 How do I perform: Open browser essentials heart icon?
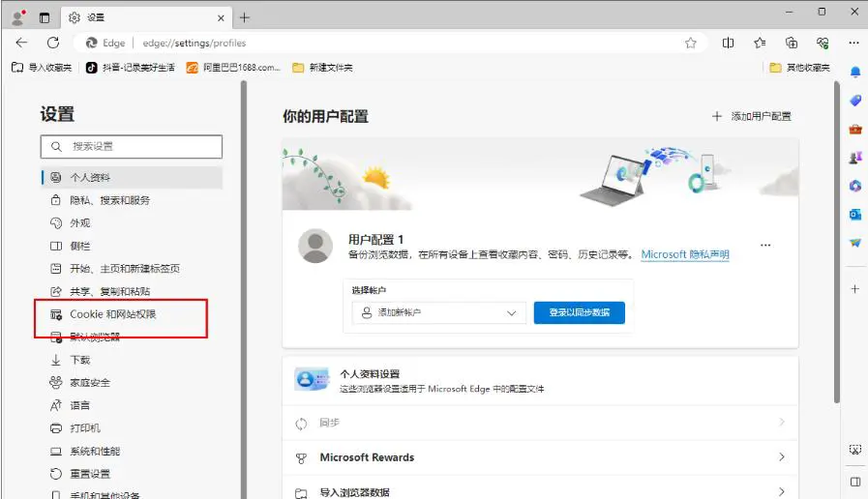click(823, 43)
